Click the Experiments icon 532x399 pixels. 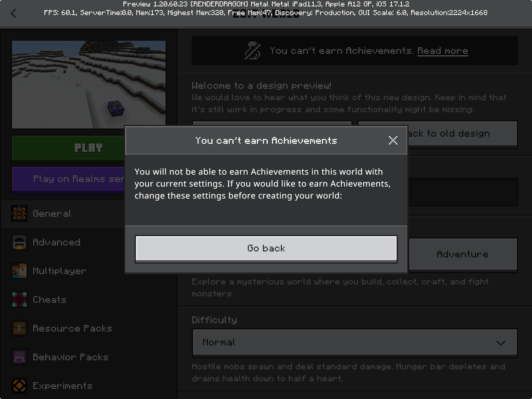(19, 386)
